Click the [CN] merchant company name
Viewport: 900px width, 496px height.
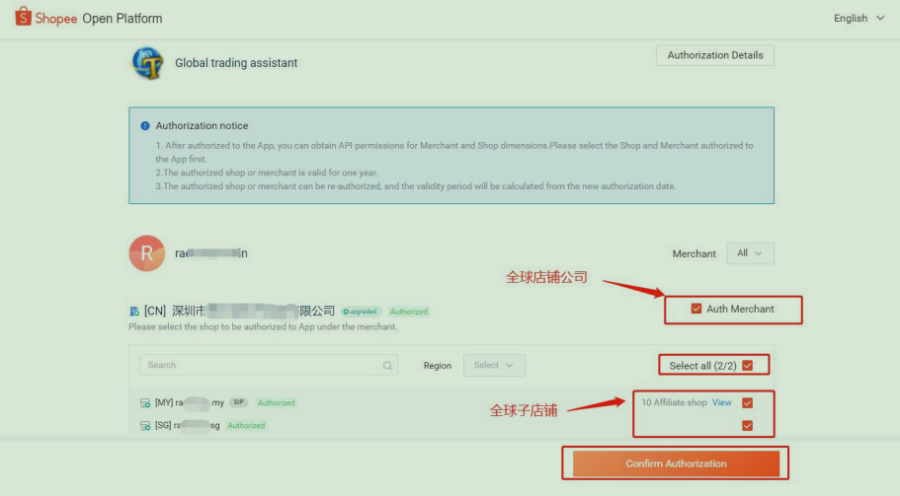(x=239, y=311)
